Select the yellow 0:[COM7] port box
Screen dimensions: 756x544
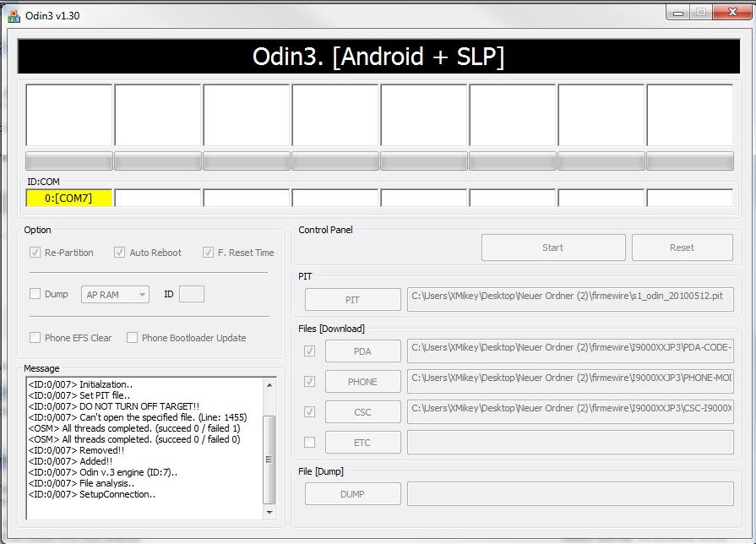(69, 199)
